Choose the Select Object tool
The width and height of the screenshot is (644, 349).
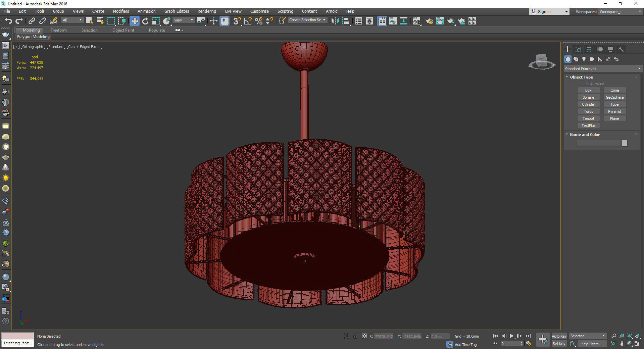coord(89,21)
